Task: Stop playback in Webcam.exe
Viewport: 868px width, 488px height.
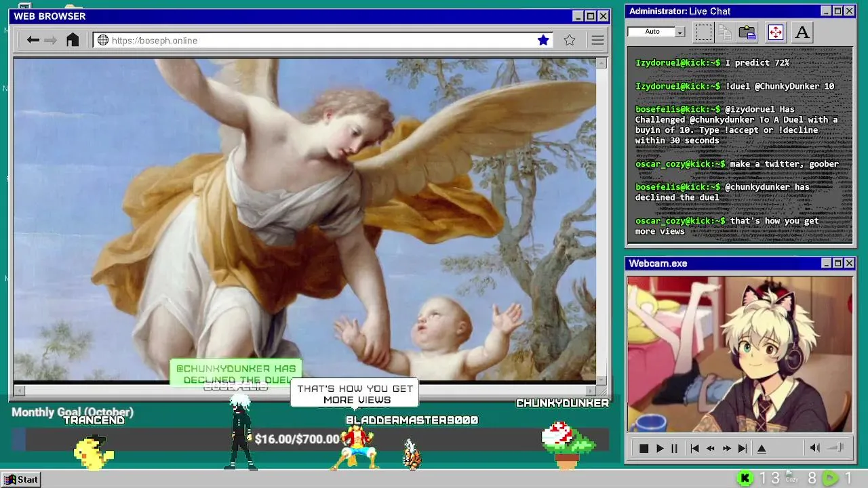Action: pyautogui.click(x=644, y=448)
